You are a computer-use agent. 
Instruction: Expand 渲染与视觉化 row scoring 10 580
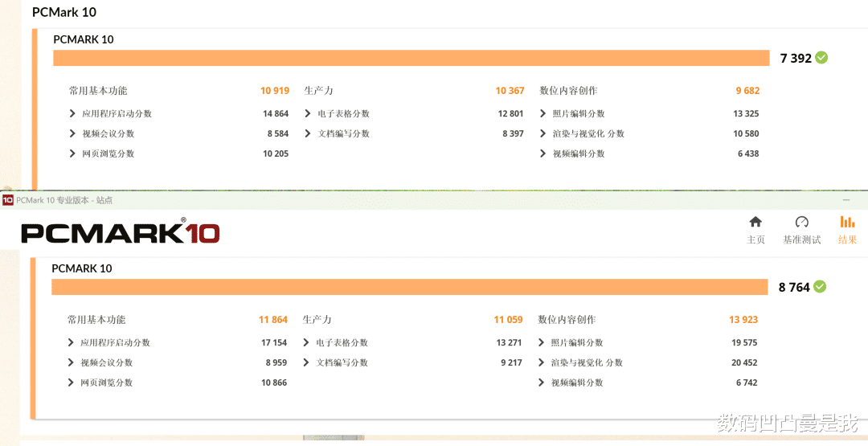[x=543, y=133]
